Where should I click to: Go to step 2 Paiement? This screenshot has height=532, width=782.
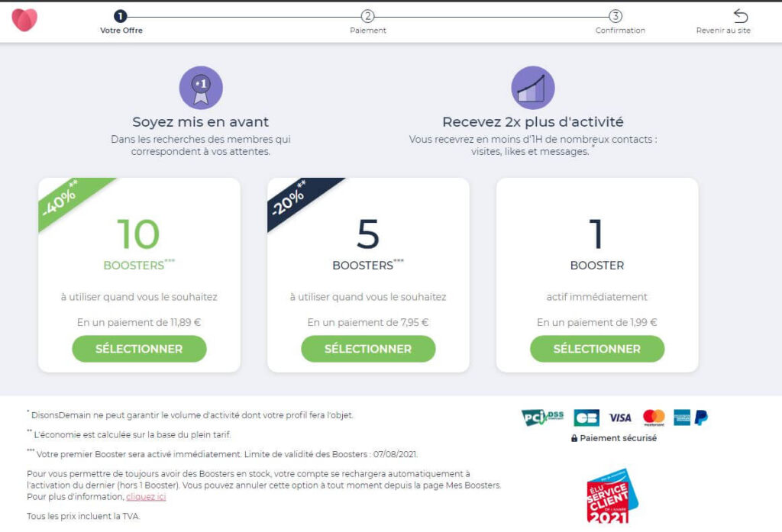[x=367, y=16]
